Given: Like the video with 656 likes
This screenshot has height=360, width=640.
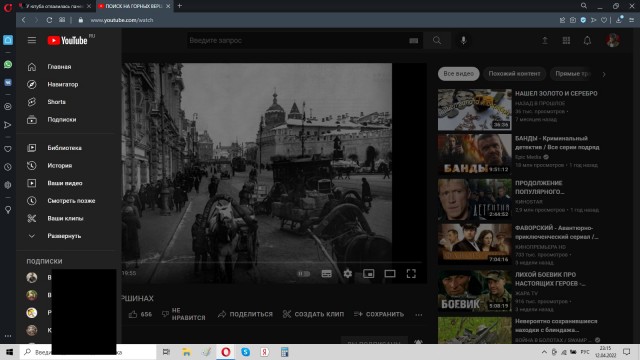Looking at the screenshot, I should pyautogui.click(x=140, y=314).
